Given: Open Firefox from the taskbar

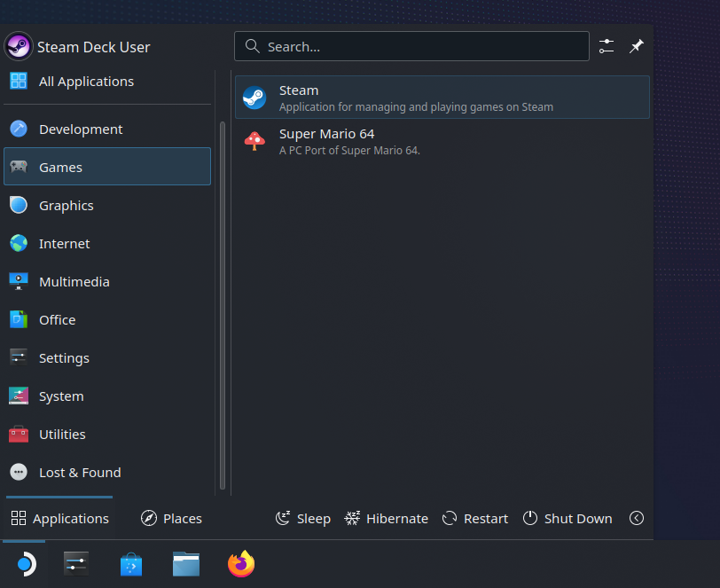Looking at the screenshot, I should pos(240,563).
